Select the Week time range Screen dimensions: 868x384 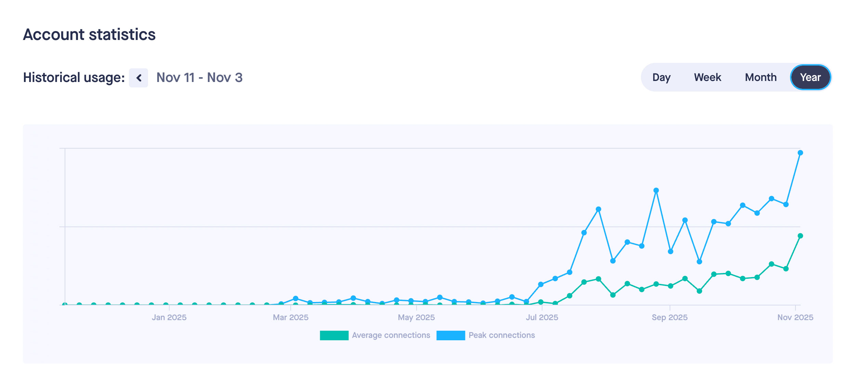point(707,78)
